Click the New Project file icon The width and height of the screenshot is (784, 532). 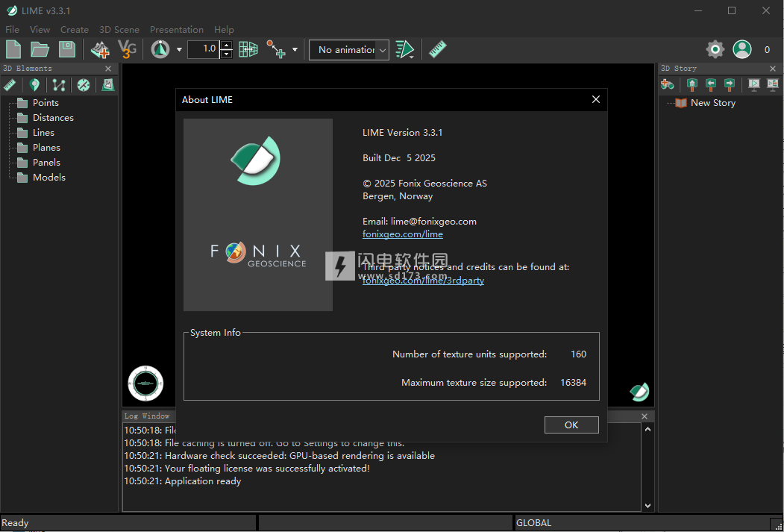coord(13,50)
